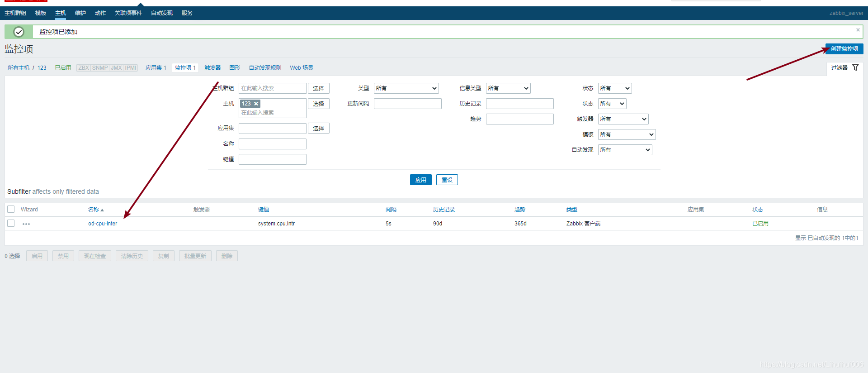
Task: Focus the 主机群组 search field
Action: (273, 88)
